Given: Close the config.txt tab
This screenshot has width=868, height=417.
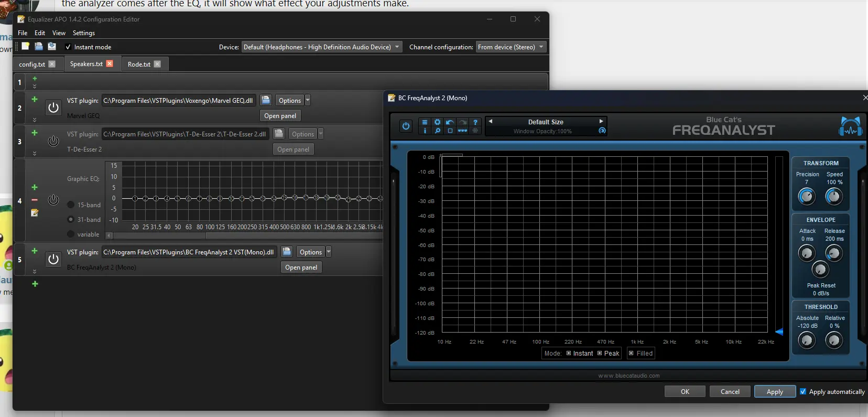Looking at the screenshot, I should (52, 64).
